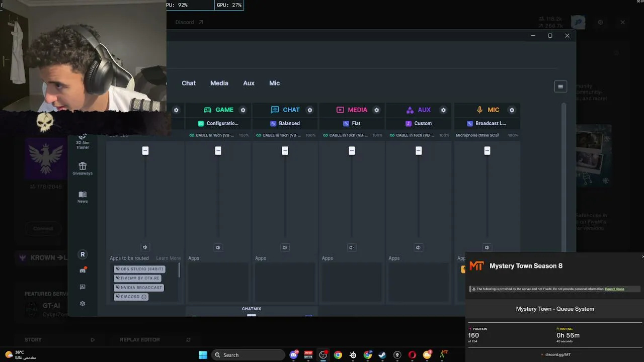
Task: Switch to the Media tab
Action: [x=219, y=83]
